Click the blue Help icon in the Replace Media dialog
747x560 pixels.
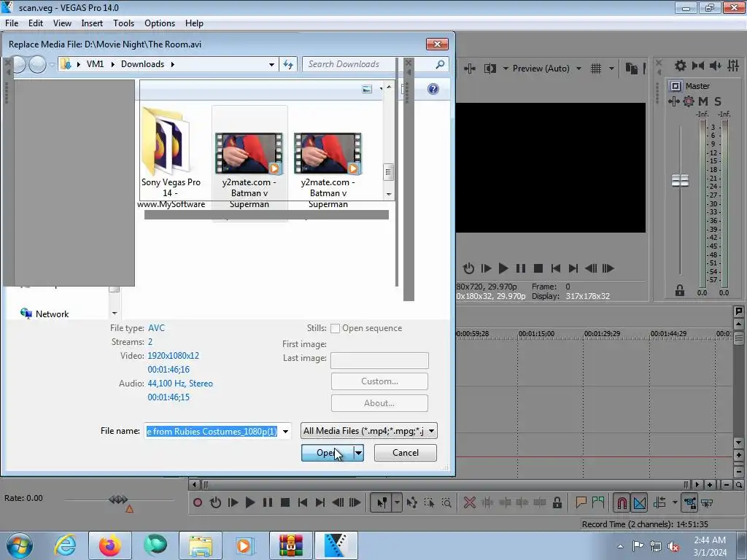[x=433, y=89]
